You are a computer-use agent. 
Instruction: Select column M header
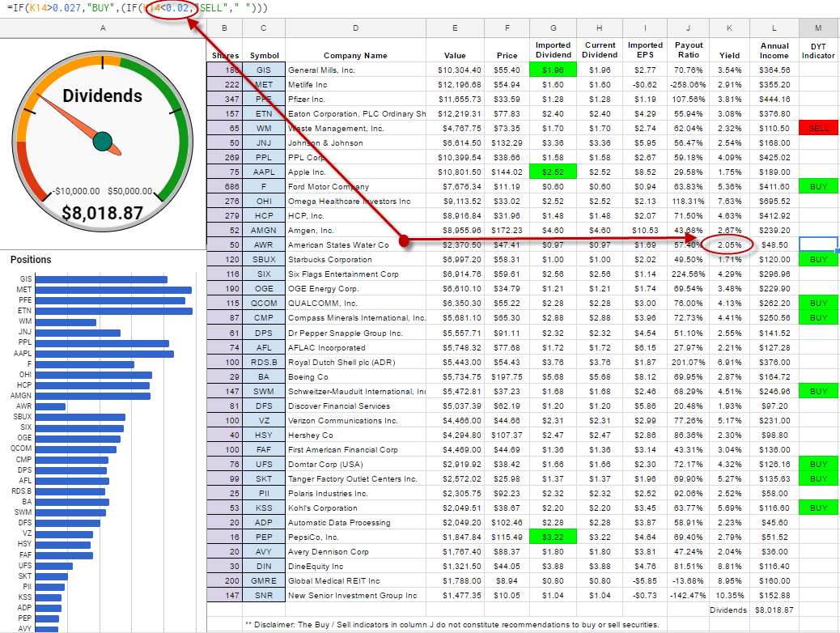tap(818, 28)
